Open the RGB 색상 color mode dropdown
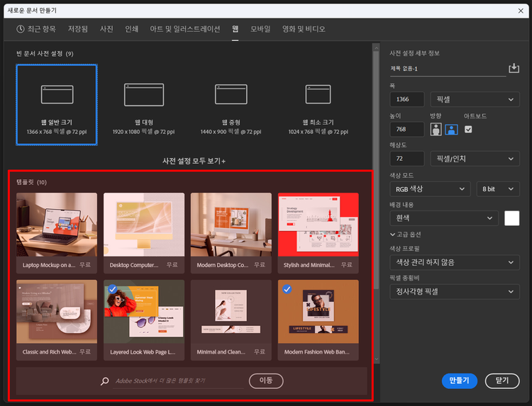 point(430,189)
